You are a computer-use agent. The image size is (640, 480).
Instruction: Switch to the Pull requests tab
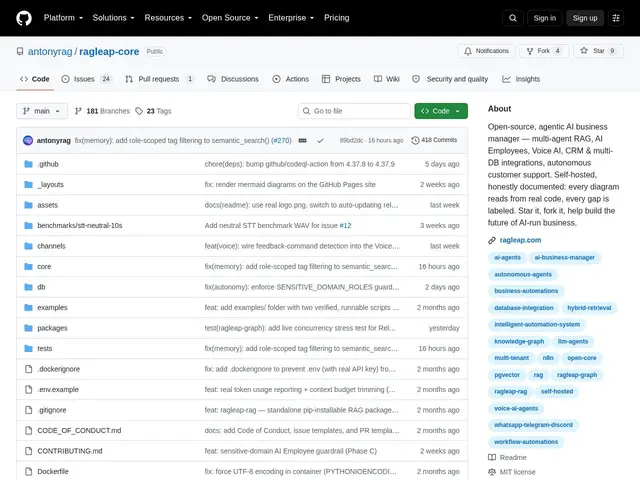(160, 79)
